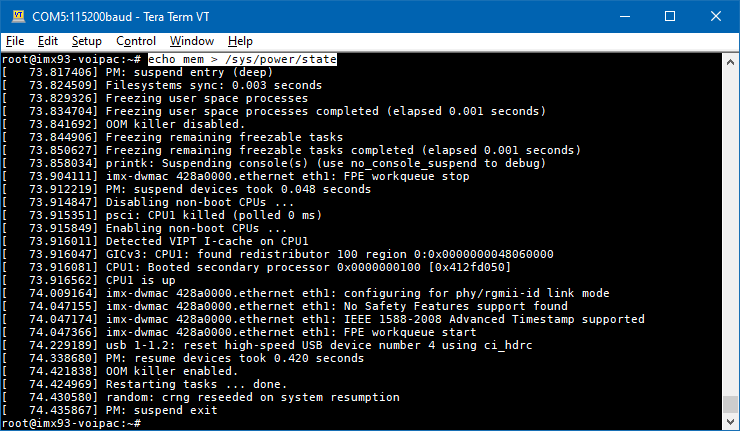Click the bottom root@imx93-voipac prompt line
The height and width of the screenshot is (431, 740).
click(70, 424)
